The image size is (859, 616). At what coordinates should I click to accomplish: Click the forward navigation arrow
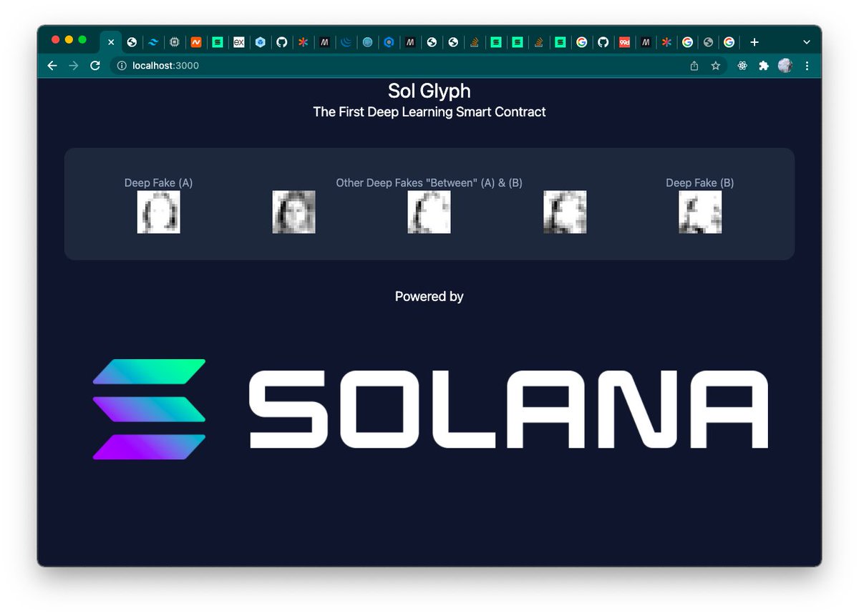point(73,66)
